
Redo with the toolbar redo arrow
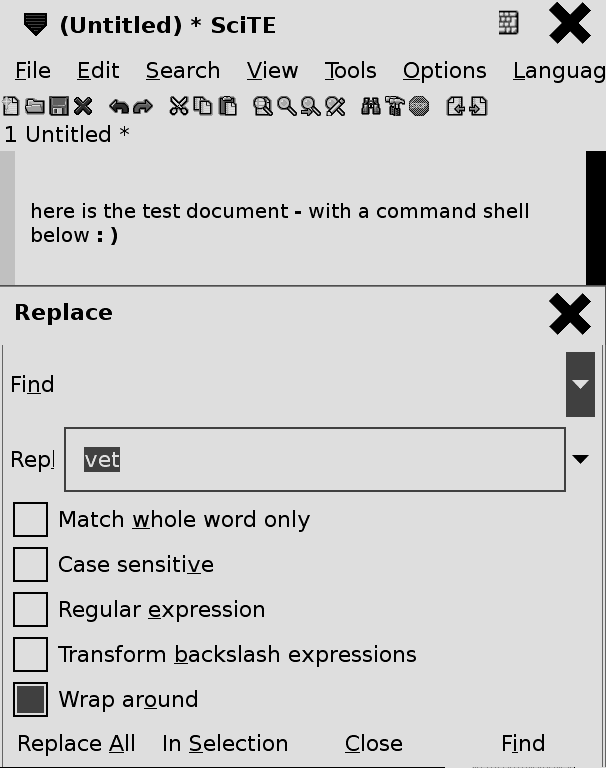142,106
